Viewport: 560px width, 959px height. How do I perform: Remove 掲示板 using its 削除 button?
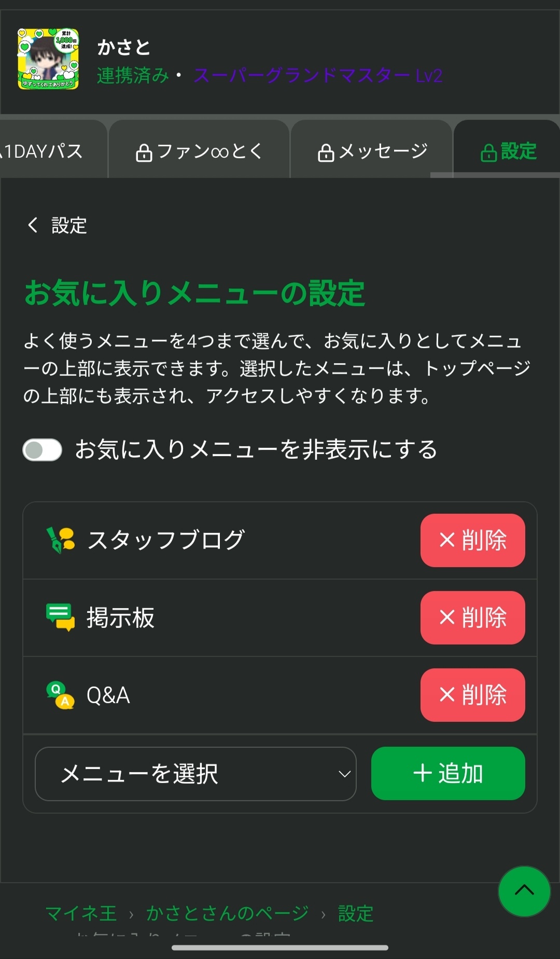(x=472, y=618)
